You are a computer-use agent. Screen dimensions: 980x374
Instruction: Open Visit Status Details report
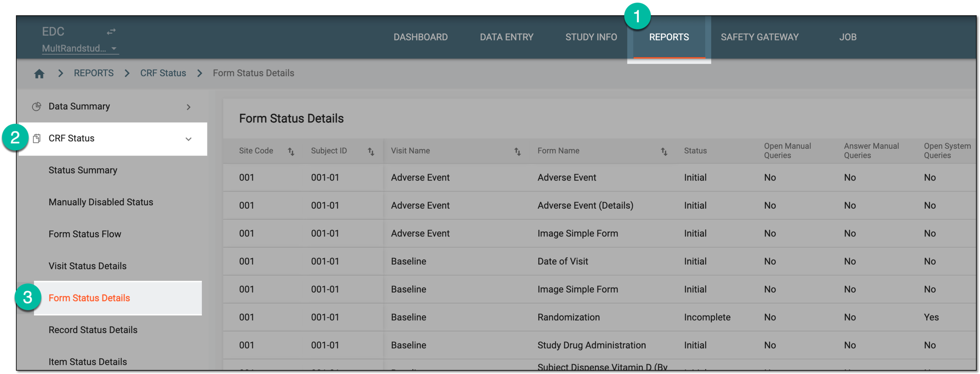coord(87,266)
